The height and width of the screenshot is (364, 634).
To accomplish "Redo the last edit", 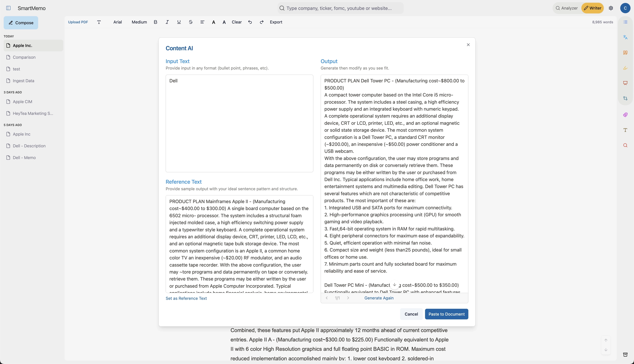I will tap(262, 22).
